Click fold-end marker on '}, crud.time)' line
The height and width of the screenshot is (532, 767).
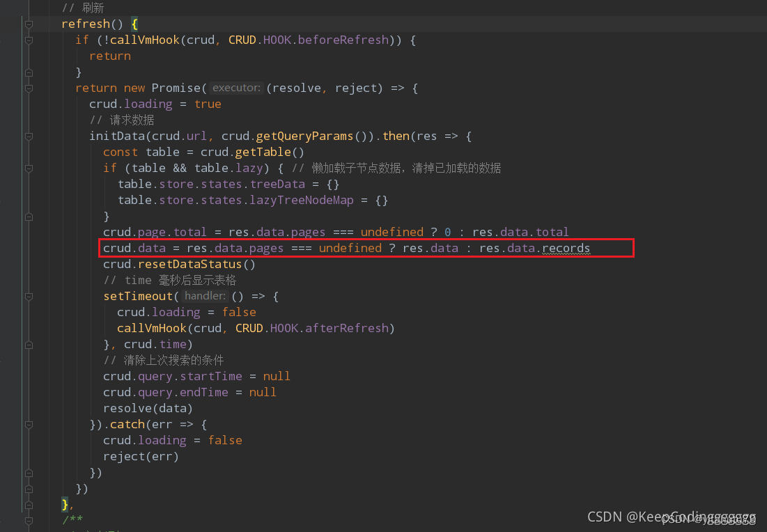29,345
